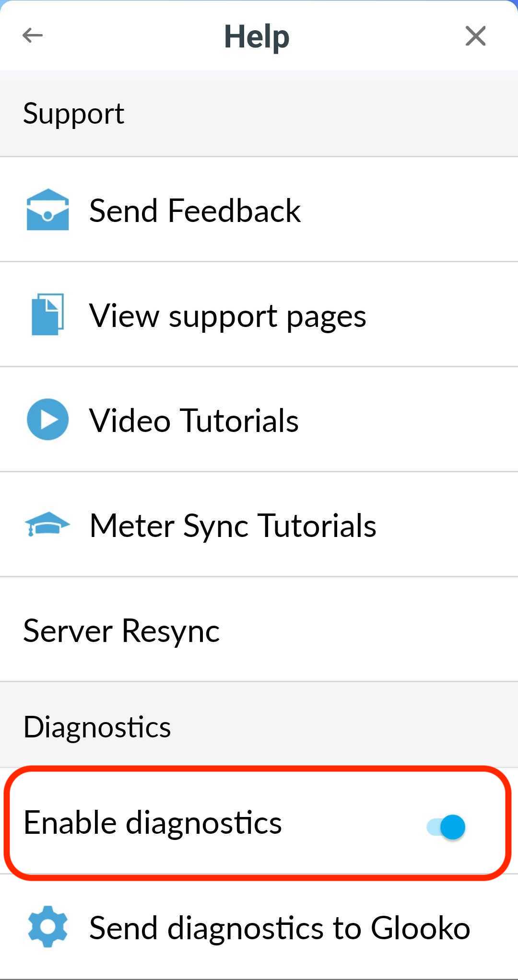518x980 pixels.
Task: Open Send Feedback
Action: (x=195, y=210)
